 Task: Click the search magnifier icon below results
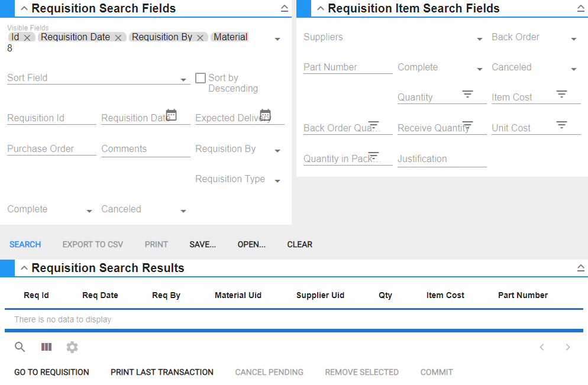coord(20,347)
